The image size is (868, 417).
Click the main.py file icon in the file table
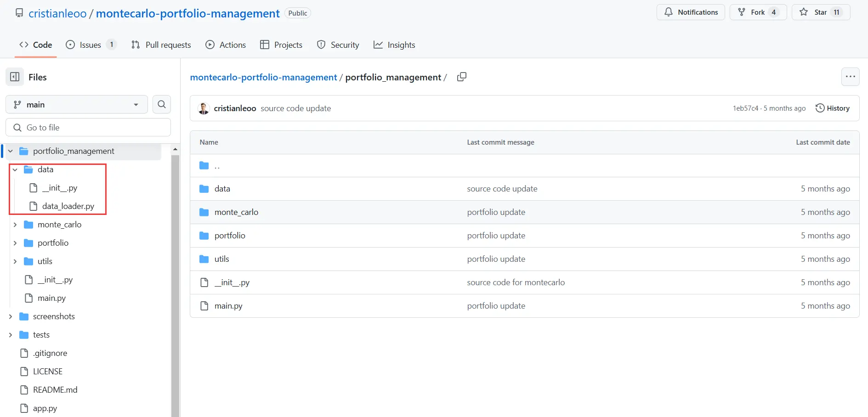(x=204, y=306)
